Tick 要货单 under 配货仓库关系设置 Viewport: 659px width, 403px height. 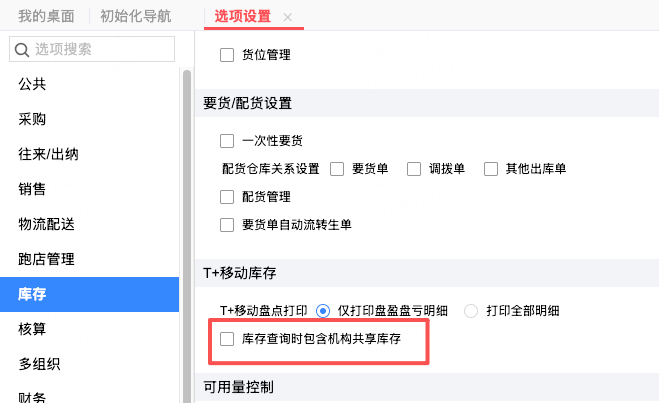(x=337, y=169)
